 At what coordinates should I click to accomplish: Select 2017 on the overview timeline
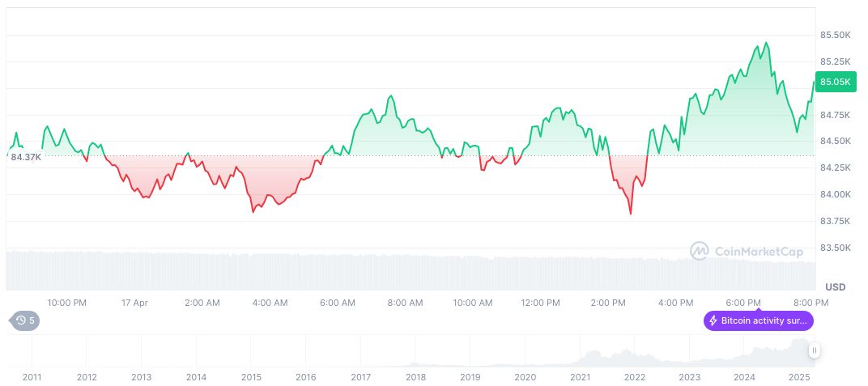360,377
